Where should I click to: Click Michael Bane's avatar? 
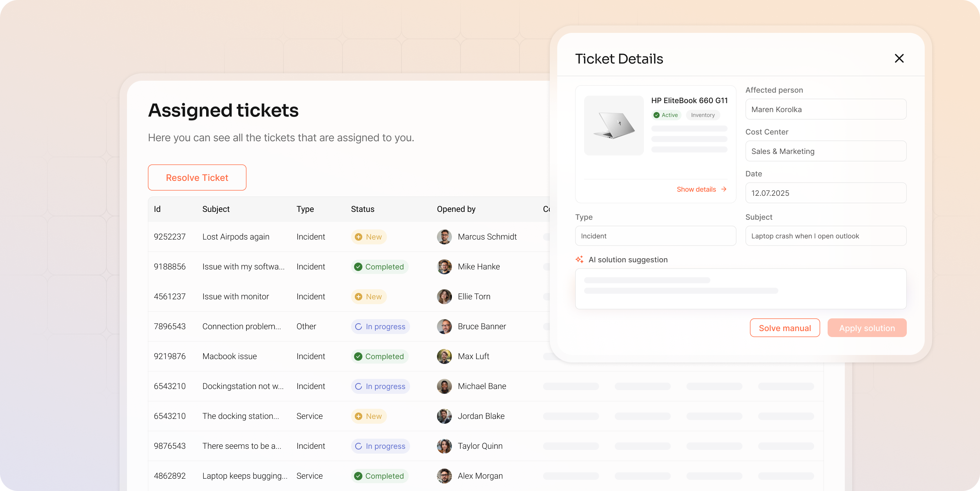[x=444, y=386]
